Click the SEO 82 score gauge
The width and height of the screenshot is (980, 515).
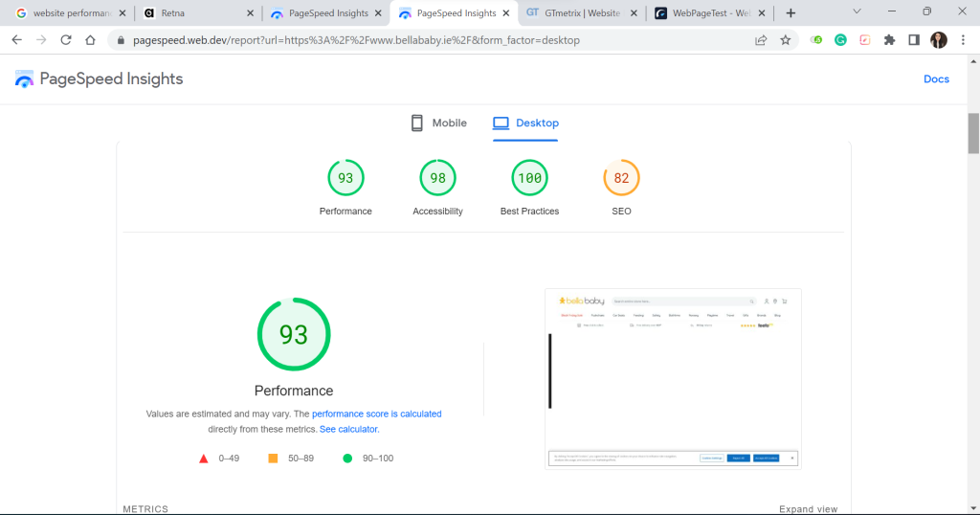click(x=621, y=178)
